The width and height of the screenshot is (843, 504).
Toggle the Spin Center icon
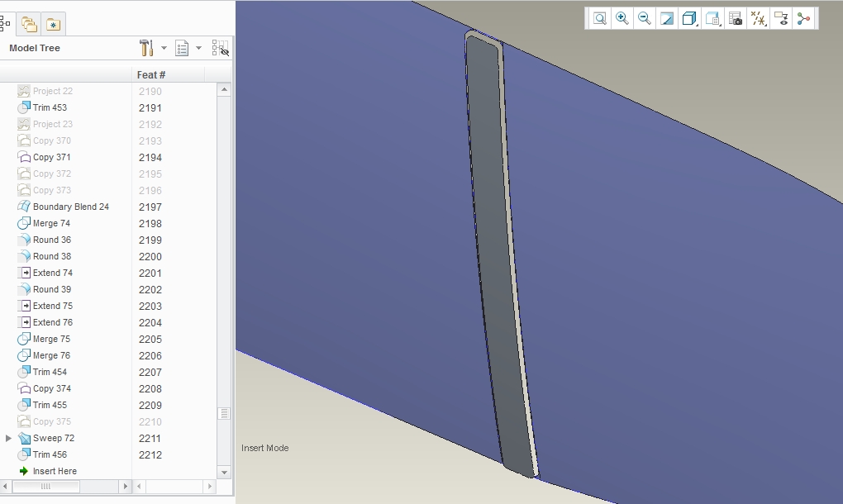coord(804,19)
